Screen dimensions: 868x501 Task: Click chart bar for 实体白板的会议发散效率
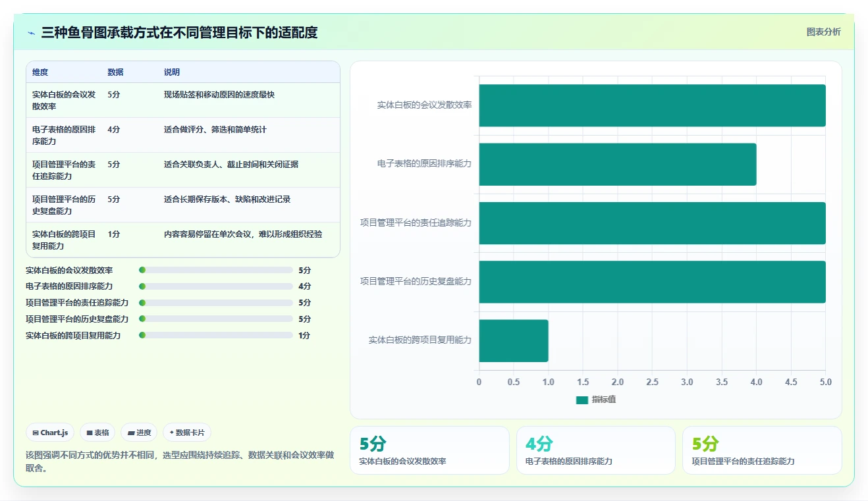pos(652,105)
